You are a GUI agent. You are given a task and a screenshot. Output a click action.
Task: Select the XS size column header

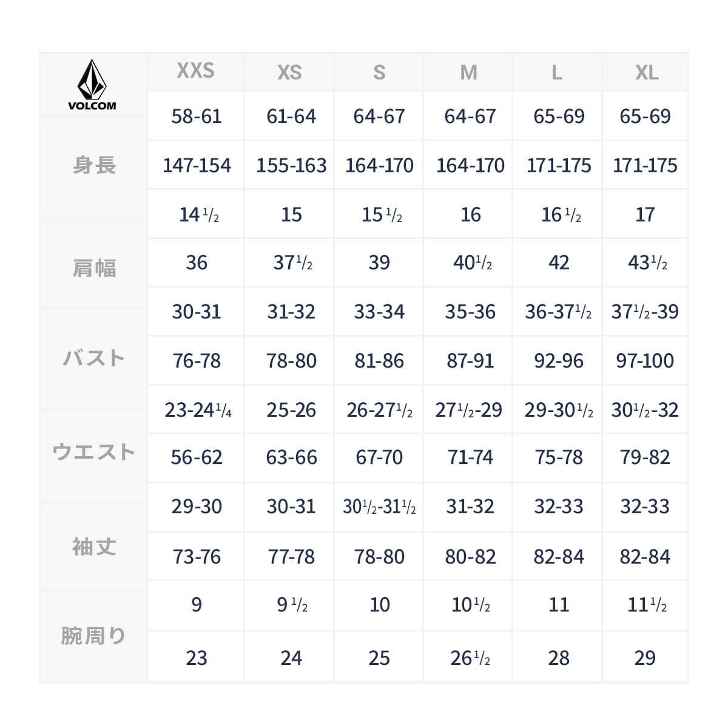point(289,73)
